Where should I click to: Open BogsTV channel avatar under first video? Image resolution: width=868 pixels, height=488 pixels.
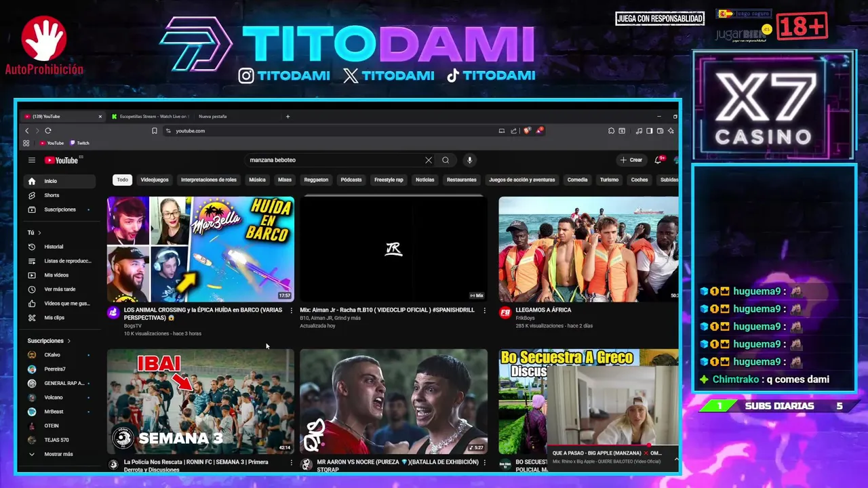(113, 312)
